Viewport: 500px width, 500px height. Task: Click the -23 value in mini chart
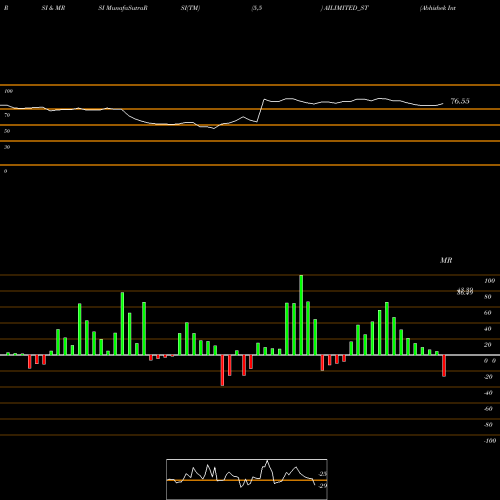[x=322, y=474]
